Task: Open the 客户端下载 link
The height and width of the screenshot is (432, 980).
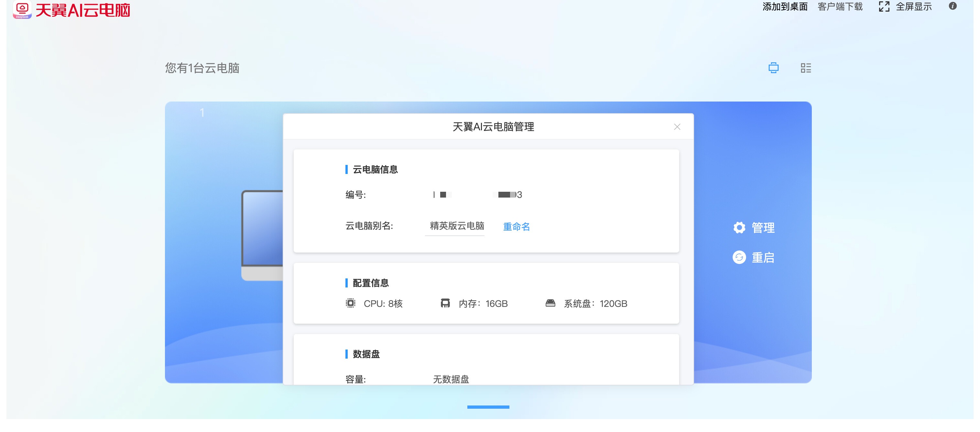Action: 840,6
